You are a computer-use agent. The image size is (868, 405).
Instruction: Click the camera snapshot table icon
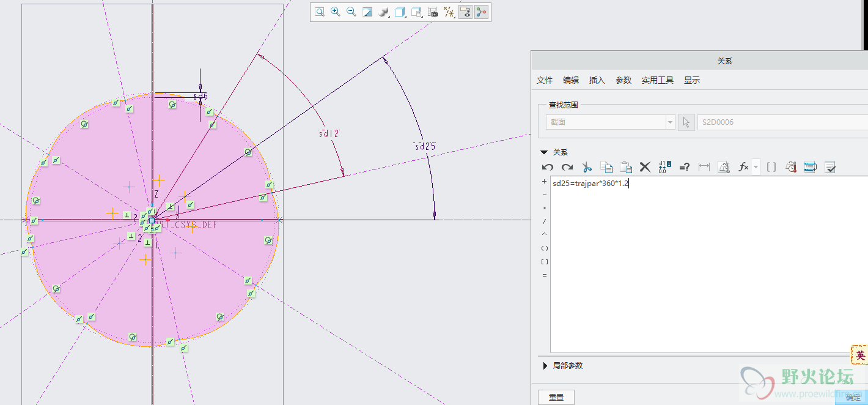click(433, 12)
